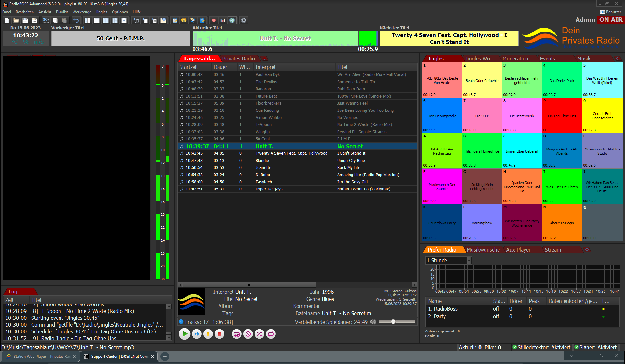The width and height of the screenshot is (625, 364).
Task: Toggle repeat-one track mode
Action: pos(237,334)
